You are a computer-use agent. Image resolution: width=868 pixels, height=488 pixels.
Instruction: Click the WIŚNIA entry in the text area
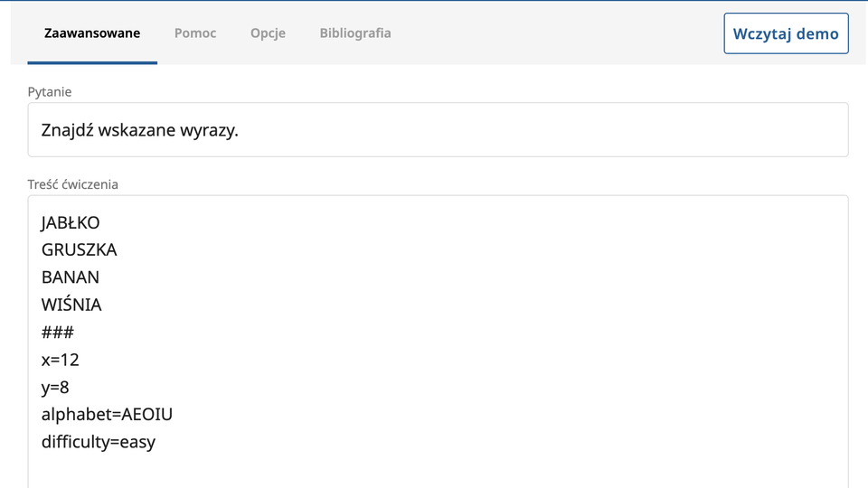[71, 305]
